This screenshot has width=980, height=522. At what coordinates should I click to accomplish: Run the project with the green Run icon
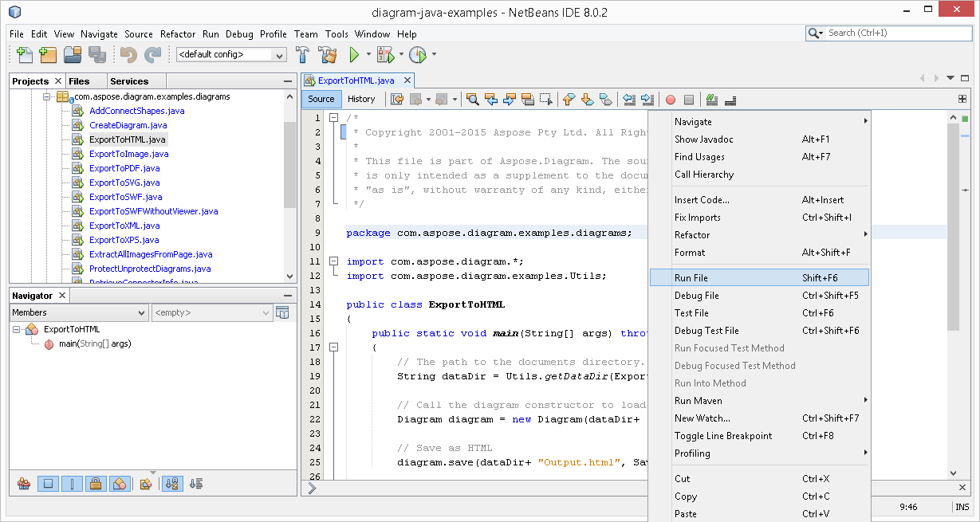pyautogui.click(x=353, y=54)
